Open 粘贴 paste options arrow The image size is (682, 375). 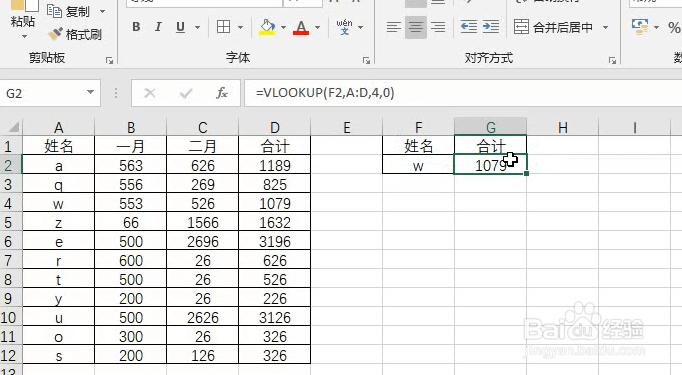click(23, 36)
